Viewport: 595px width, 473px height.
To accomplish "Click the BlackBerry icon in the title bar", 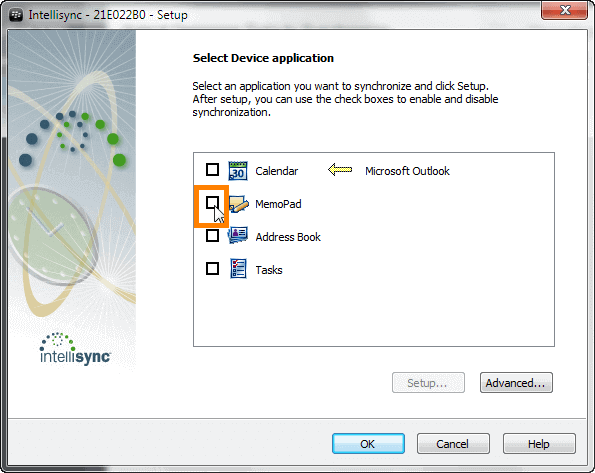I will [16, 15].
